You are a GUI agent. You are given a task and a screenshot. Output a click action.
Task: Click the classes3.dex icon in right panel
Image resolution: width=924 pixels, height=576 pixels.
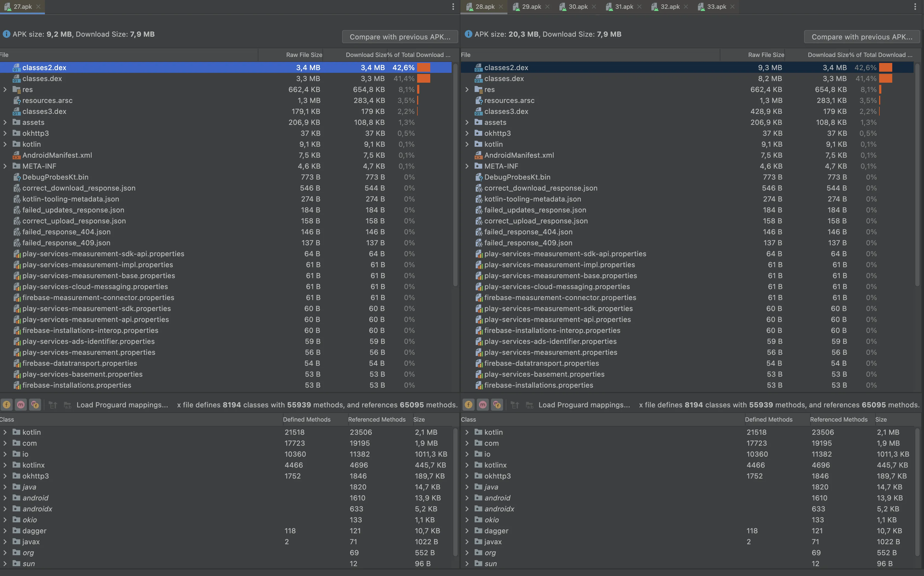pyautogui.click(x=478, y=112)
